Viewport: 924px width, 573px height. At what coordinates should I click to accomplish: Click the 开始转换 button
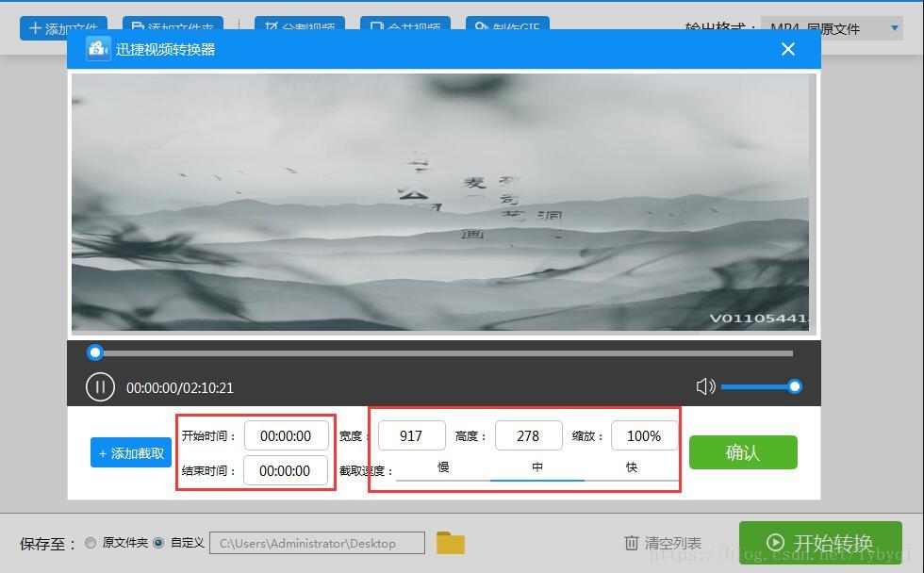tap(820, 543)
